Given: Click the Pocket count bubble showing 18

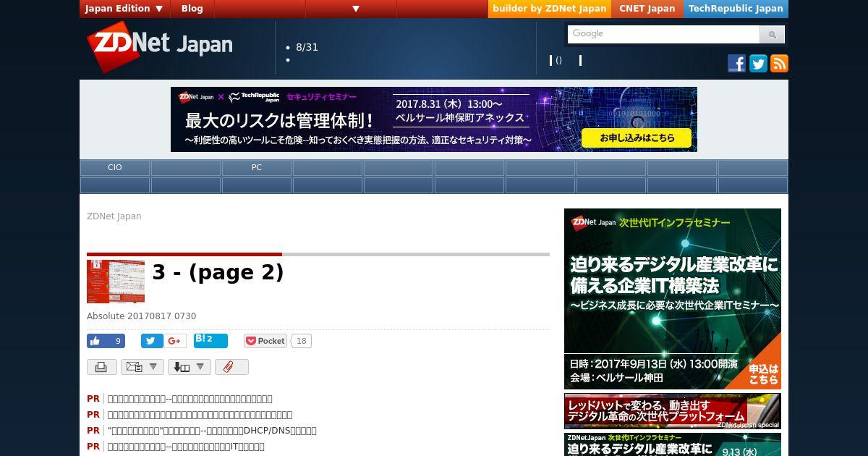Looking at the screenshot, I should [x=302, y=341].
